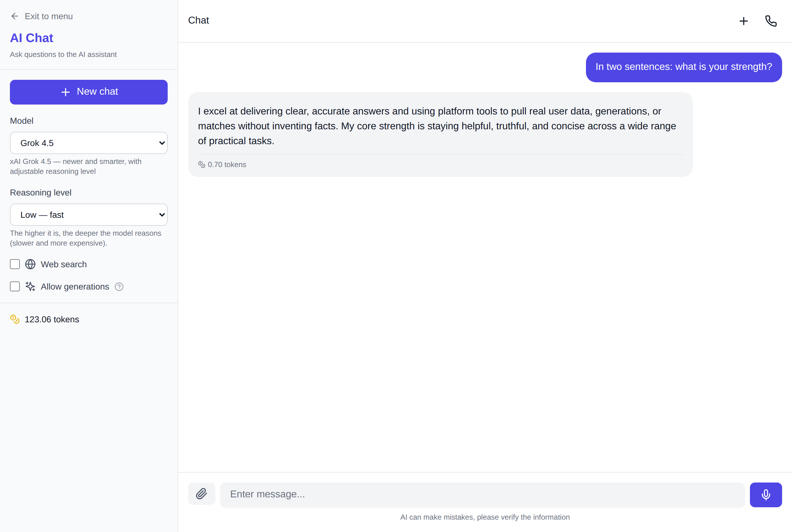Viewport: 792px width, 532px height.
Task: Tick the Allow generations checkbox
Action: [x=15, y=287]
